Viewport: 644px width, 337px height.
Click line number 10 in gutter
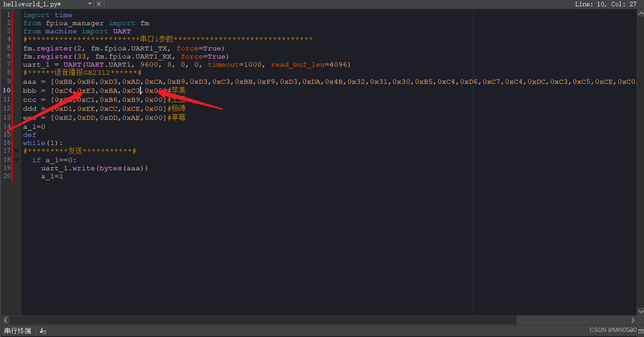[7, 90]
